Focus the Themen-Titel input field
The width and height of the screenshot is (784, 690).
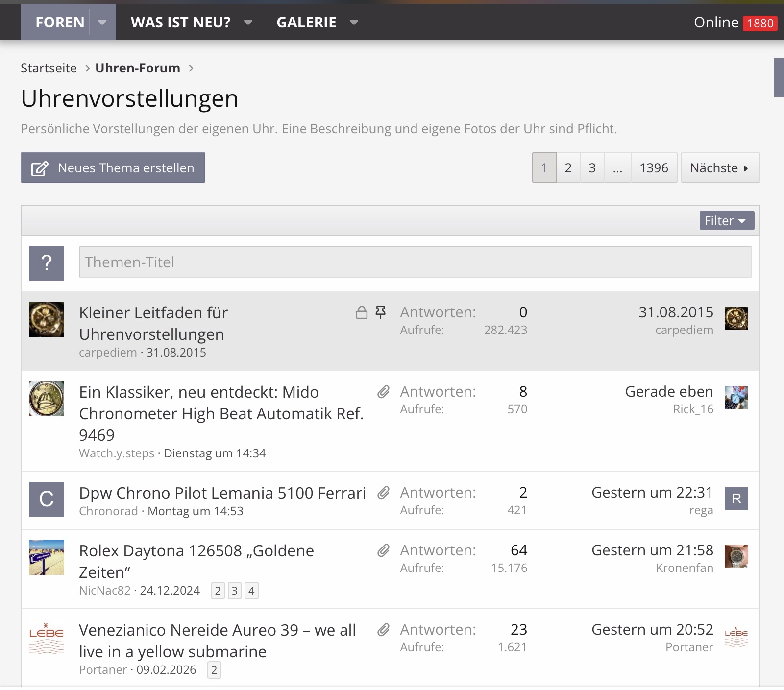pos(415,262)
